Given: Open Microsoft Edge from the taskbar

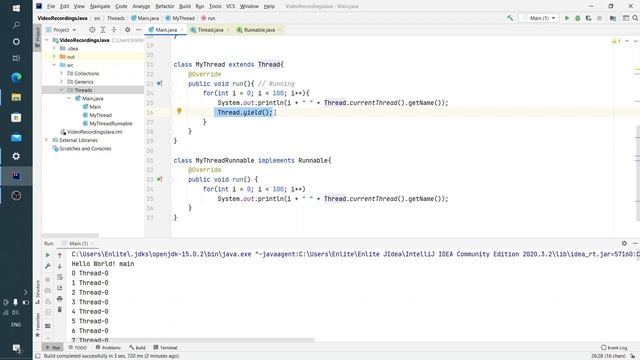Looking at the screenshot, I should (16, 77).
